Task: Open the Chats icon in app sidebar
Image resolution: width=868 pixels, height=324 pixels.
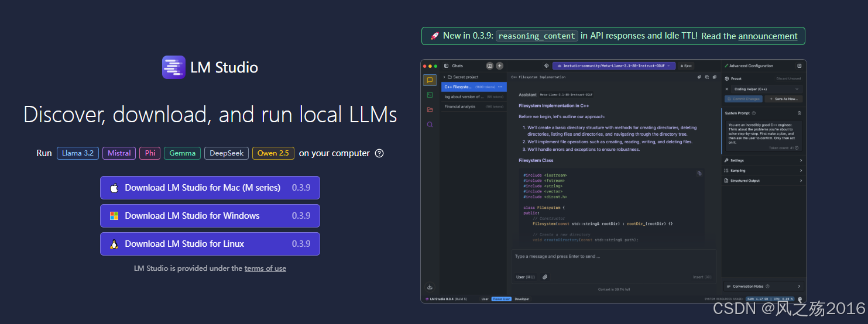Action: click(430, 80)
